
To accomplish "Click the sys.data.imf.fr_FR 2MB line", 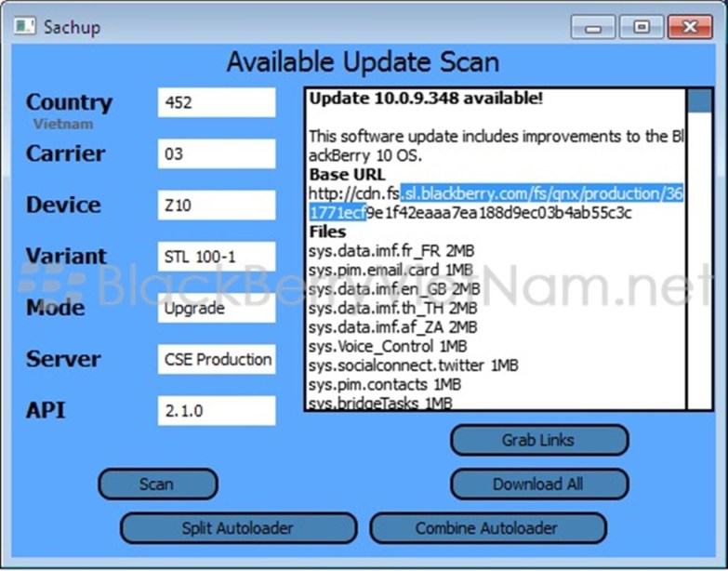I will (x=391, y=251).
